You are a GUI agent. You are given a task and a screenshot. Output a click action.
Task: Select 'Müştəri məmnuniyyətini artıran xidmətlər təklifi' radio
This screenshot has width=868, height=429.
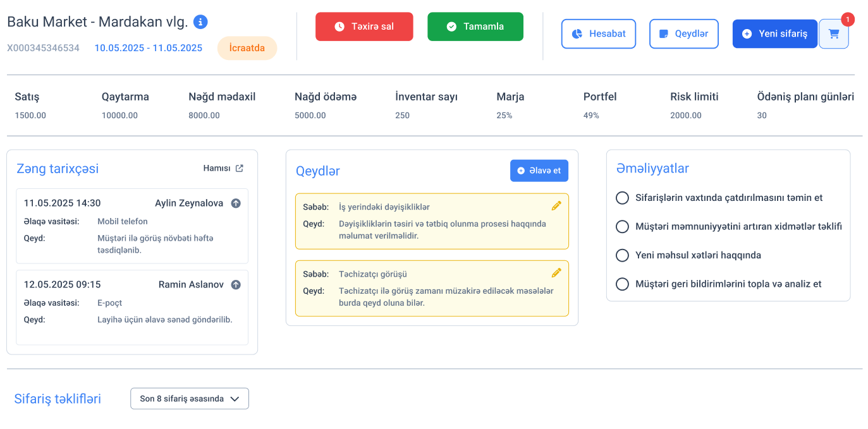click(622, 227)
